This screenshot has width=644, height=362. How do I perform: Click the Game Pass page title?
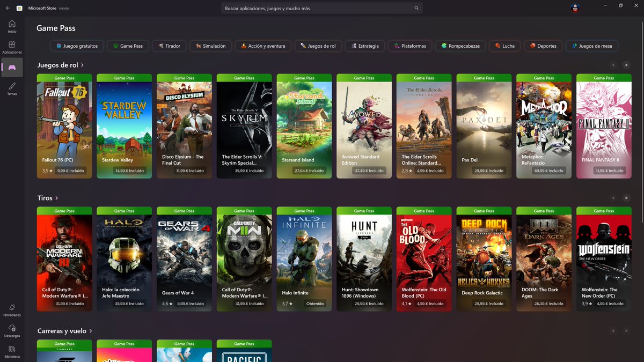[x=56, y=28]
